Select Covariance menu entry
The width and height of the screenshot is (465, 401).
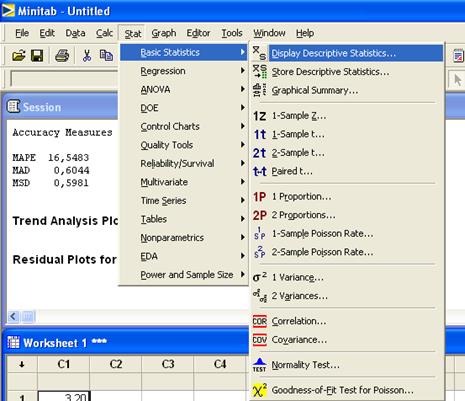click(348, 340)
